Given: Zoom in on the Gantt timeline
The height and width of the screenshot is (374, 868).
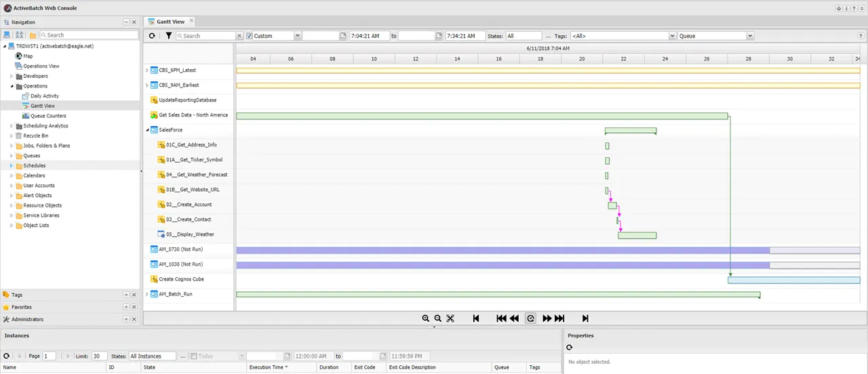Looking at the screenshot, I should coord(426,318).
